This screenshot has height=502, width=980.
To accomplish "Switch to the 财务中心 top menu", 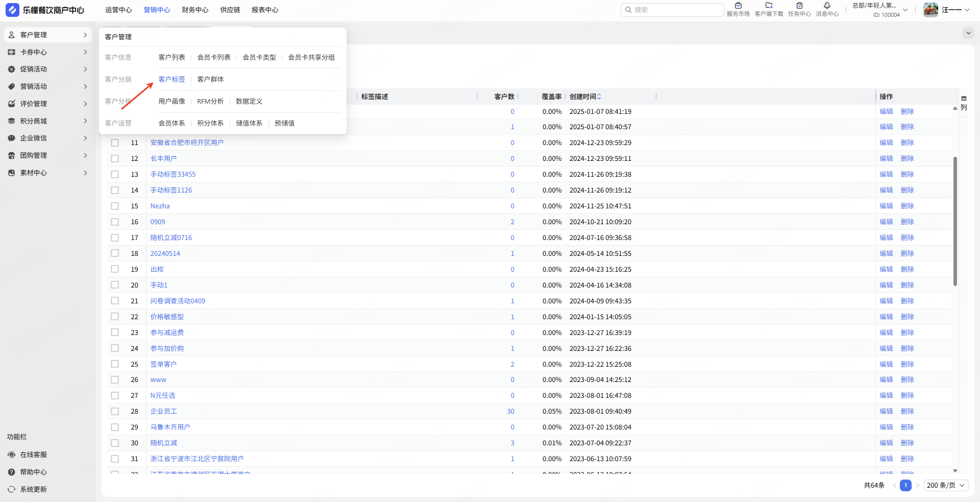I will (195, 10).
